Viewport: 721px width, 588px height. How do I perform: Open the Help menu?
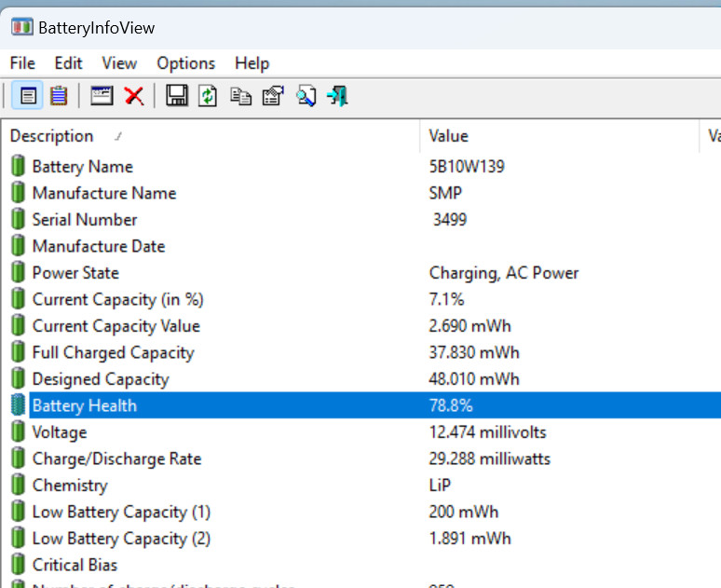coord(252,63)
